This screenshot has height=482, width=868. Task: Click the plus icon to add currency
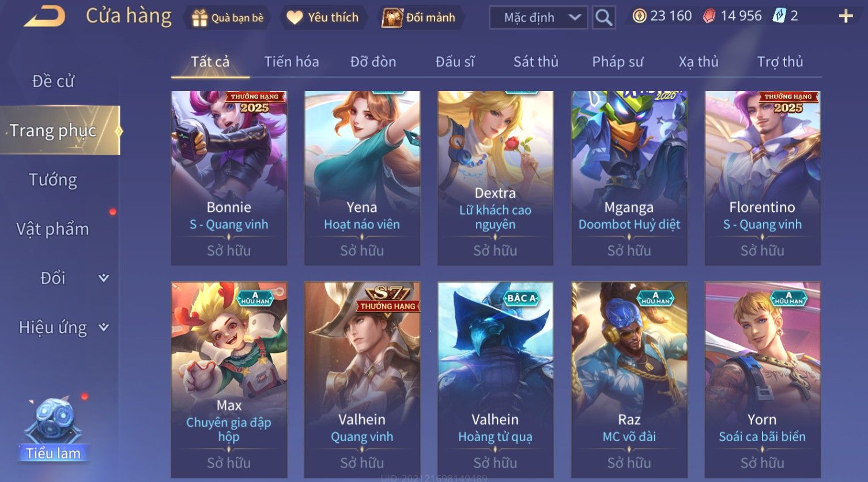pos(846,16)
